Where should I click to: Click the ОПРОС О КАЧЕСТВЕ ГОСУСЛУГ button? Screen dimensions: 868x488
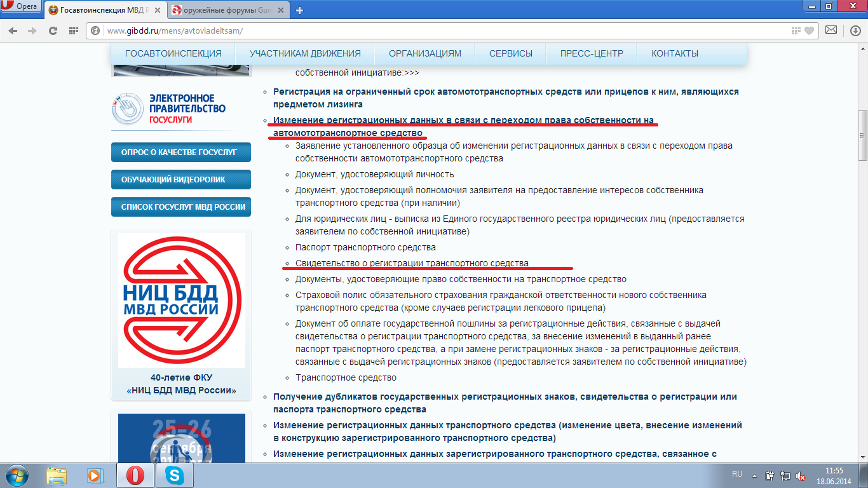(x=180, y=152)
